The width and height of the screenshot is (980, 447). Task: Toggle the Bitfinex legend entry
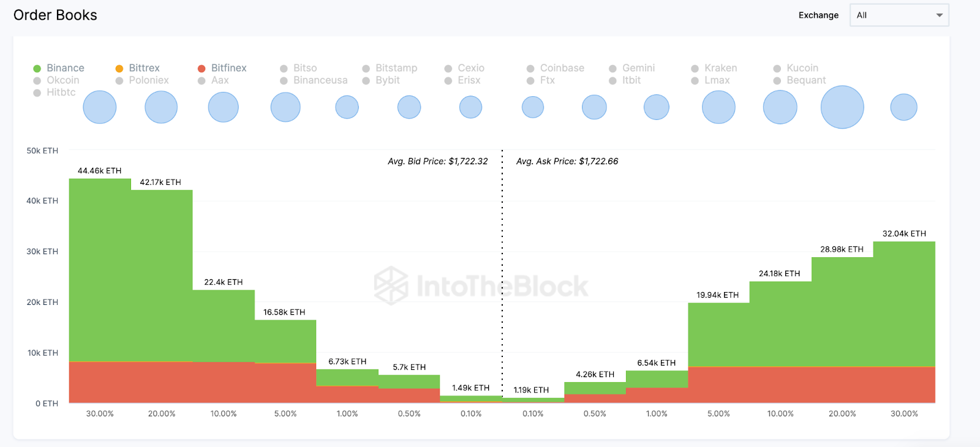tap(222, 68)
